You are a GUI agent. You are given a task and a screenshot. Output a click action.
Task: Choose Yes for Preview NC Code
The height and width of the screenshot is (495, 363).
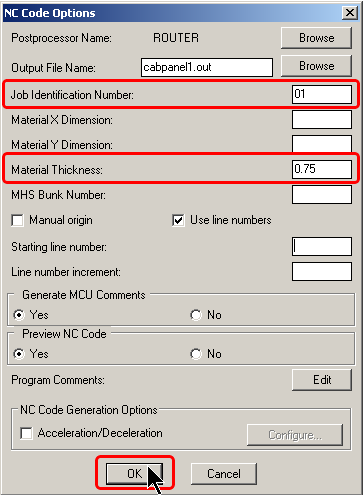(19, 354)
